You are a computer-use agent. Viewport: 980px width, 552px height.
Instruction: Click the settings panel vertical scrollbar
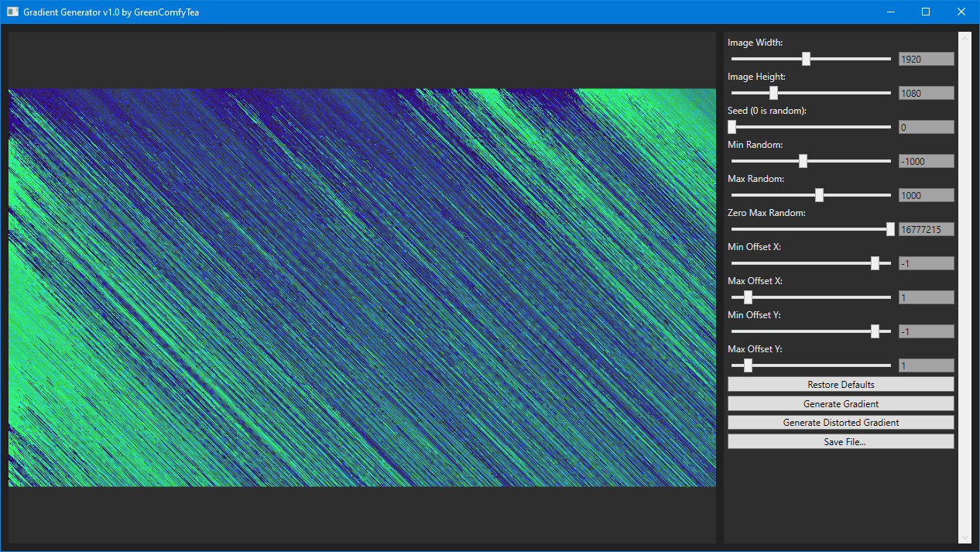965,287
